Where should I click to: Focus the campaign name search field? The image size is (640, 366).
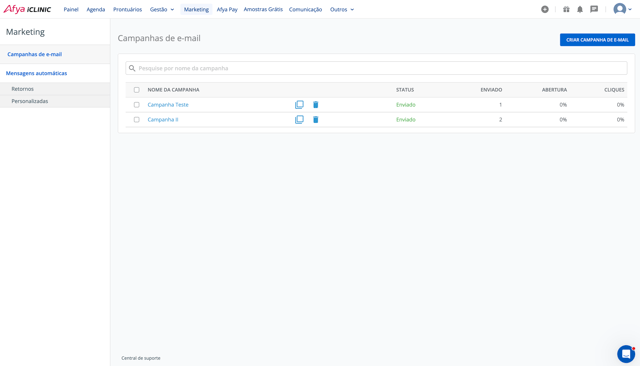click(376, 68)
